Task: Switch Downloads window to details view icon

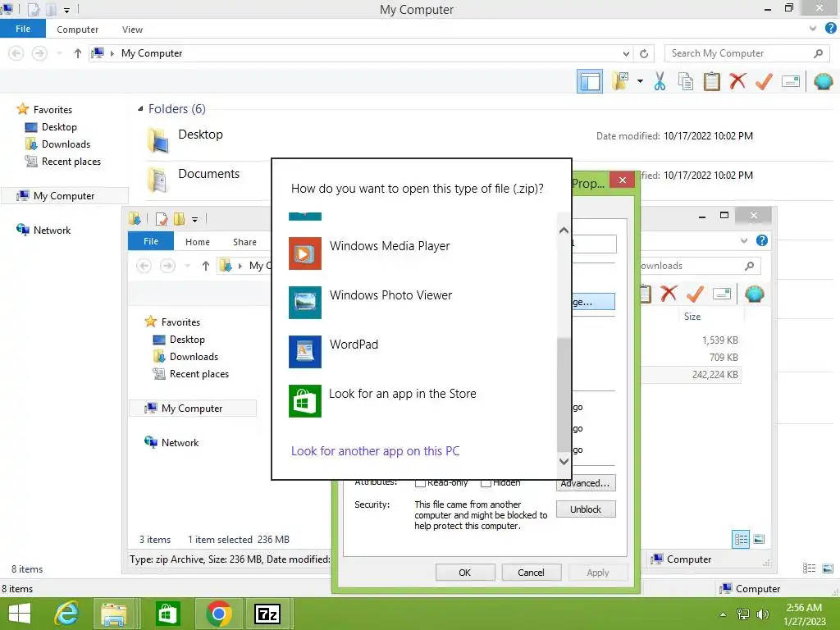Action: coord(741,540)
